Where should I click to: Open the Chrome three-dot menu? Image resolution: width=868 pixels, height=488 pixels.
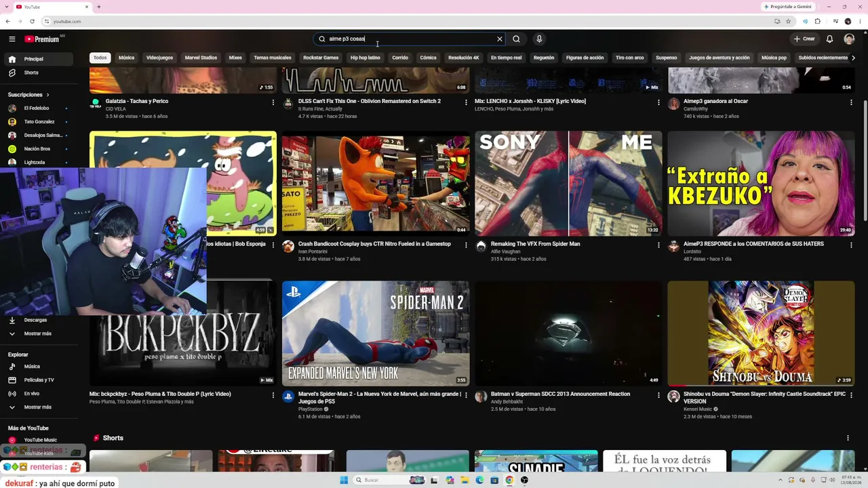(860, 21)
